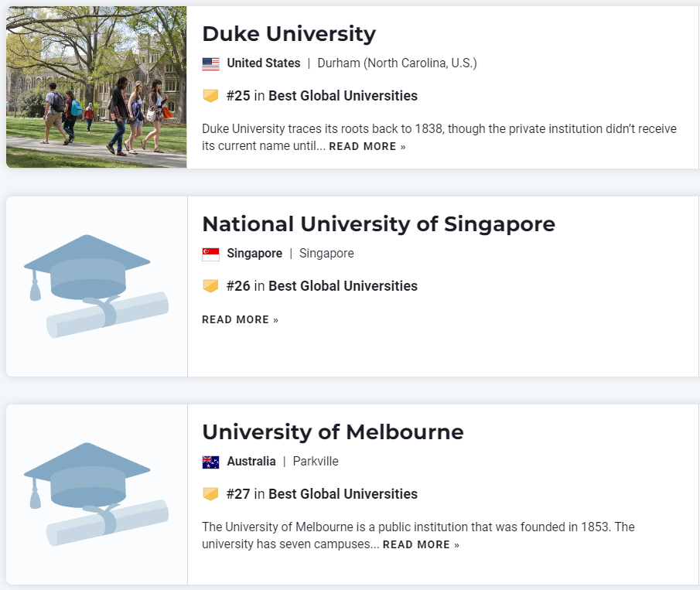
Task: Click the #26 in Best Global Universities ranking
Action: [x=322, y=286]
